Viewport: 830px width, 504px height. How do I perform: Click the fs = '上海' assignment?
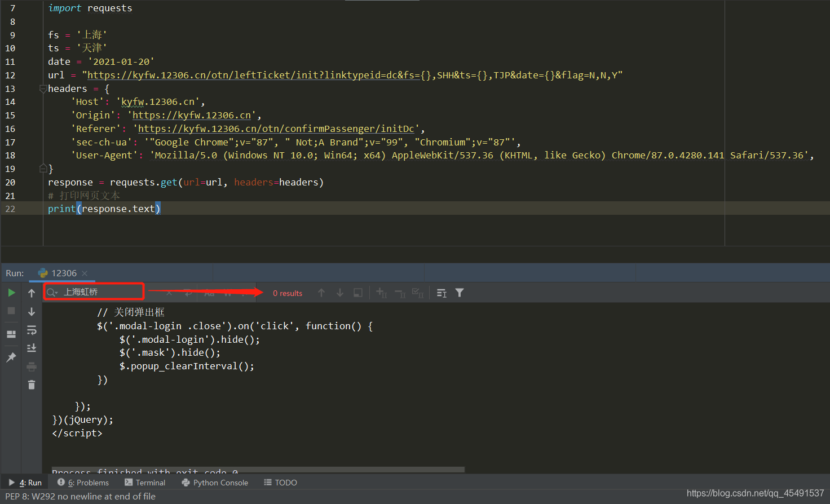coord(77,35)
